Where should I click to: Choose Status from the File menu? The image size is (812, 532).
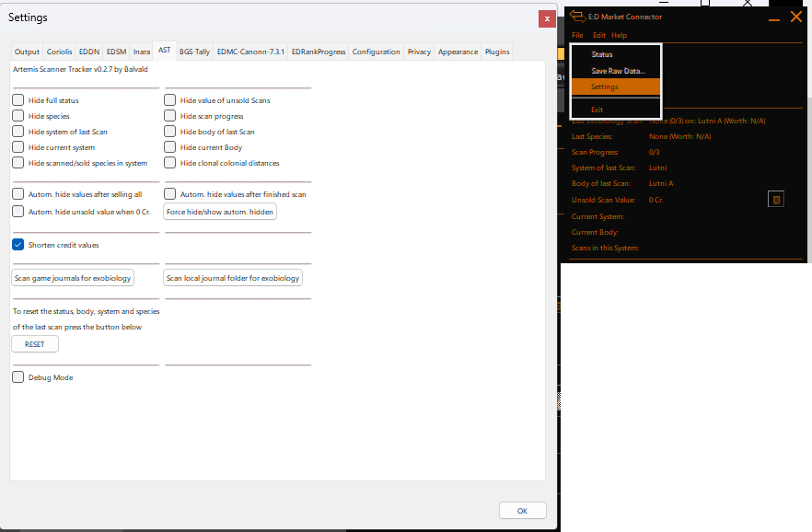[x=616, y=54]
